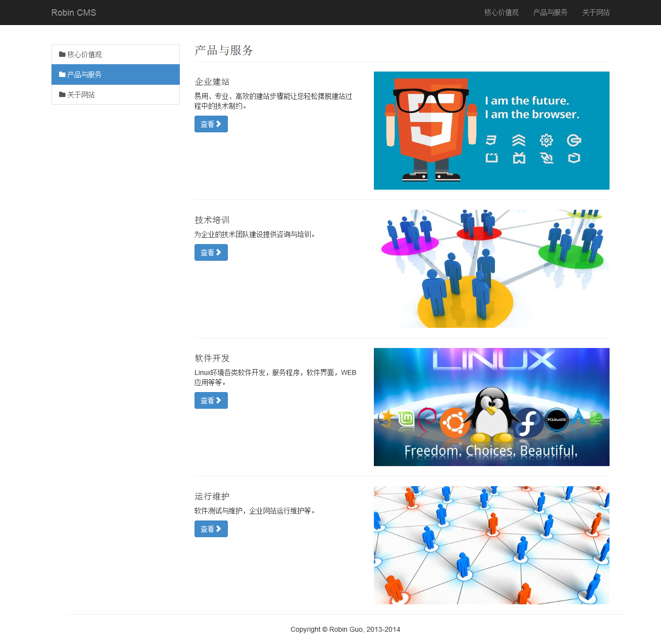Click the 软件测试与维护 description text
This screenshot has height=644, width=661.
[x=255, y=511]
